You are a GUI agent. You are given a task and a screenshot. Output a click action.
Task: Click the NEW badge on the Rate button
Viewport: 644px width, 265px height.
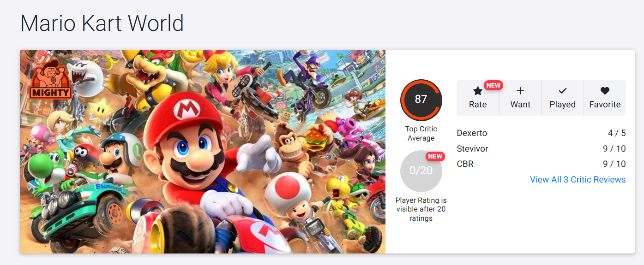(493, 85)
